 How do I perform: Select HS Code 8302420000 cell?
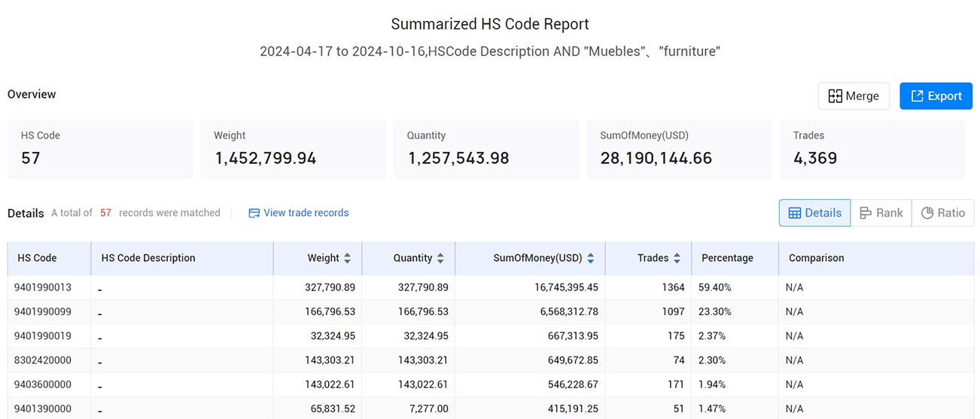coord(49,360)
